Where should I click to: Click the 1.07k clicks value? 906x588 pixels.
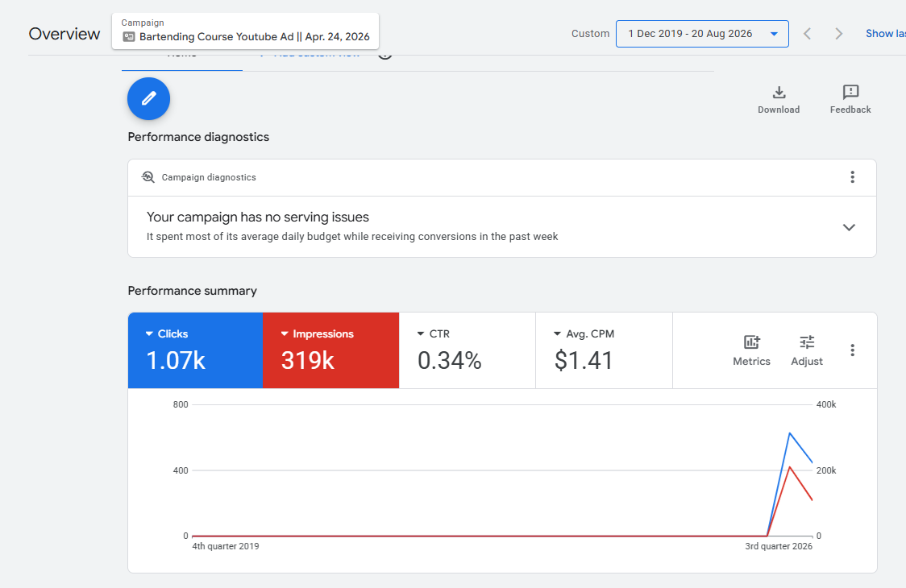(176, 360)
